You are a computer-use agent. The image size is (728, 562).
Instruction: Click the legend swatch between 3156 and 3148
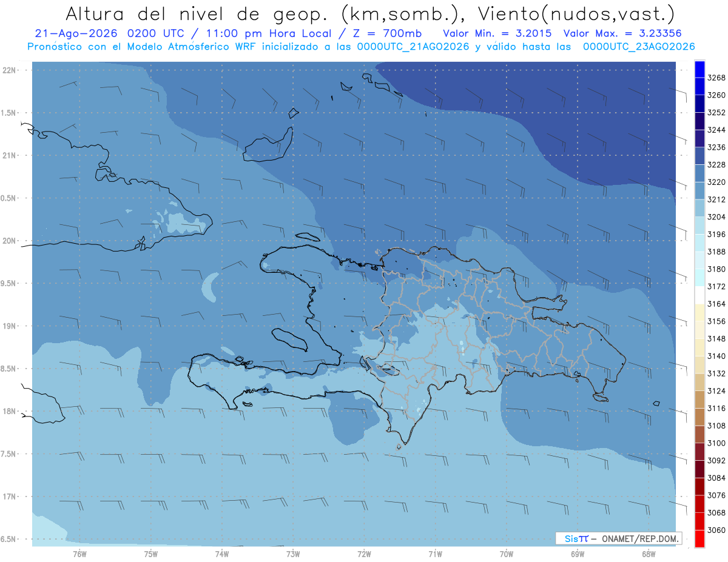699,330
